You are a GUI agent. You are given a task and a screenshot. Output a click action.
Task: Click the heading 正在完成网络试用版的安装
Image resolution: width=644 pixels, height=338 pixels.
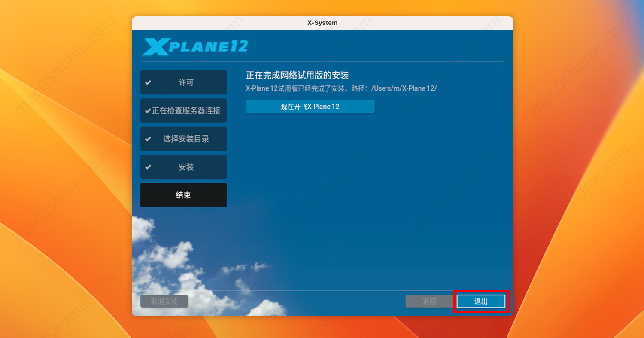(297, 76)
